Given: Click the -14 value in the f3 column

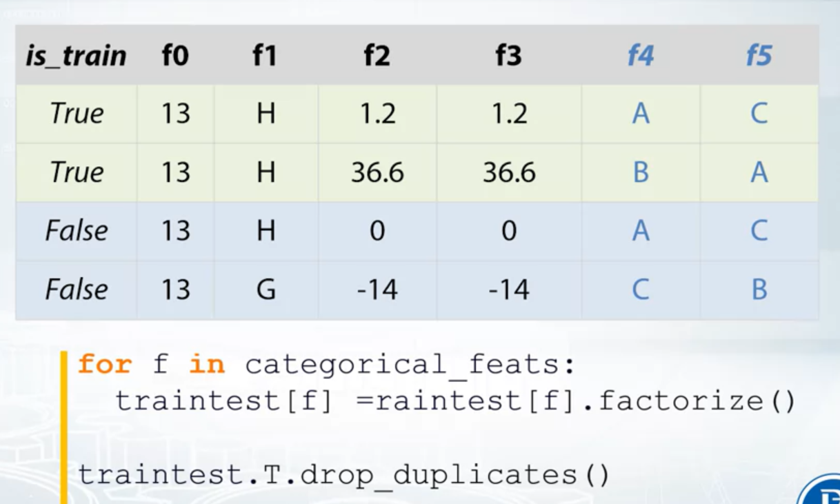Looking at the screenshot, I should (x=509, y=290).
